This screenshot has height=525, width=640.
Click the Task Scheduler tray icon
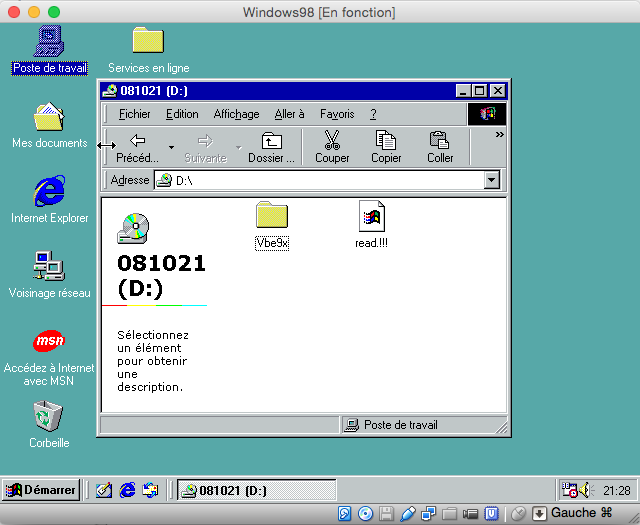[569, 490]
